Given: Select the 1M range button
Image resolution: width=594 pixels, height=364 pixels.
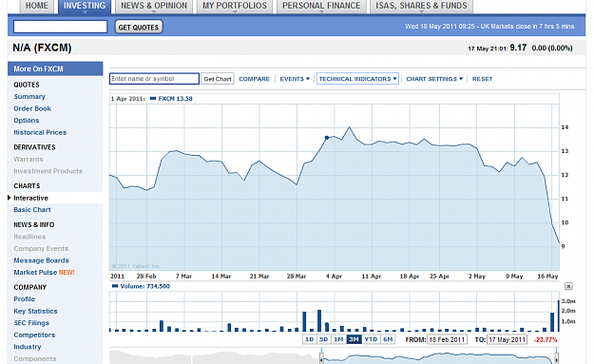Looking at the screenshot, I should click(x=338, y=339).
